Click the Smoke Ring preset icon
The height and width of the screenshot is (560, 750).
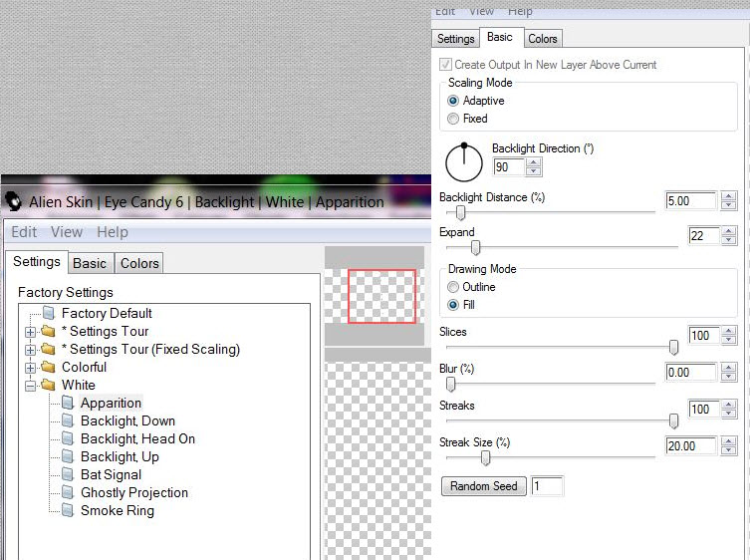68,510
